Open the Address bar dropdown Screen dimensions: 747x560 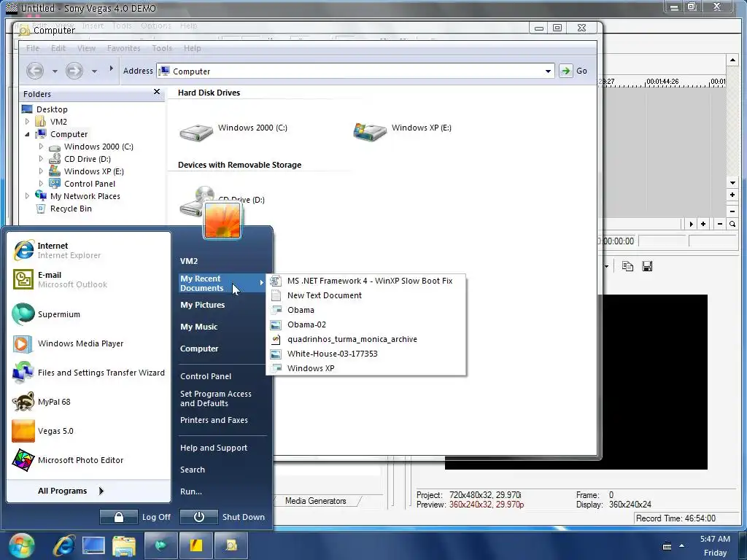[548, 71]
